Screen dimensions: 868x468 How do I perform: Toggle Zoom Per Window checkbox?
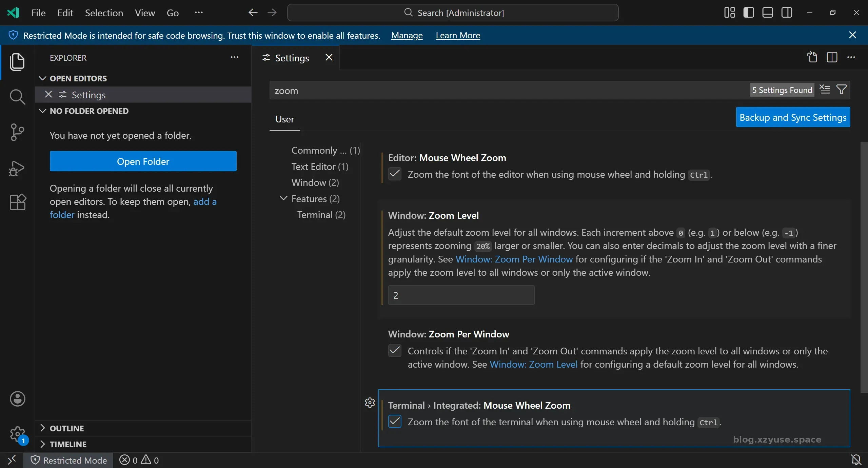395,351
